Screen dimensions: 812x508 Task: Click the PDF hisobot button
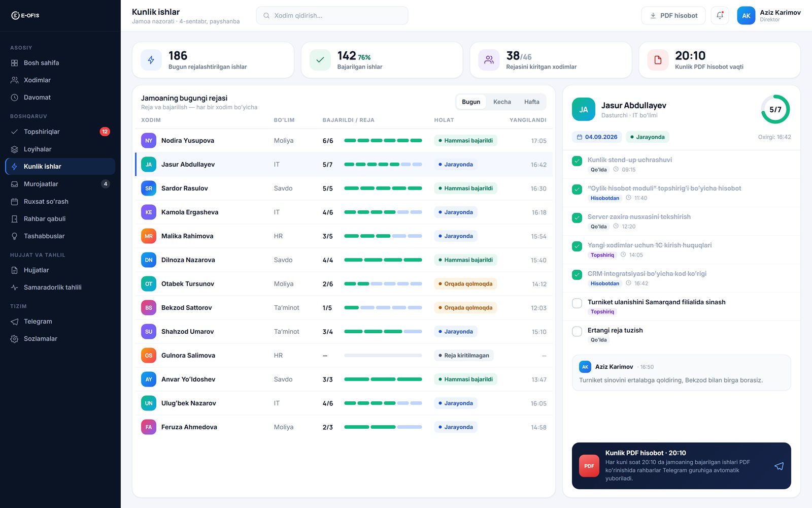click(673, 16)
